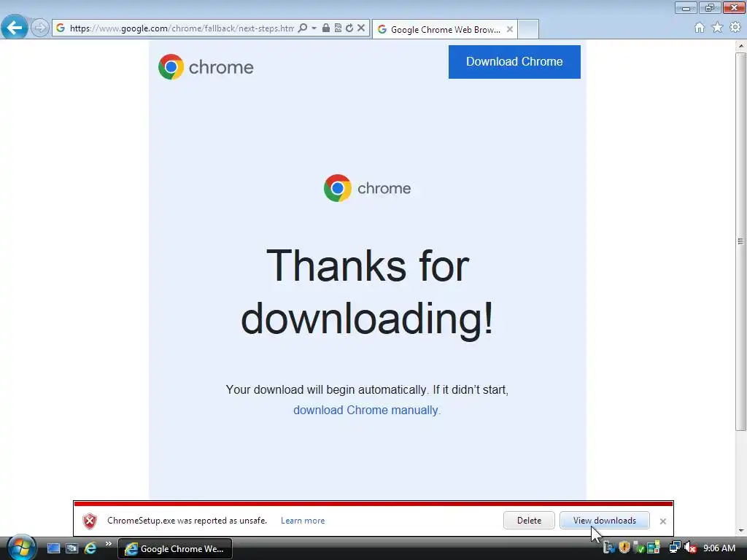Open the Tools gear menu
The width and height of the screenshot is (747, 560).
tap(735, 28)
